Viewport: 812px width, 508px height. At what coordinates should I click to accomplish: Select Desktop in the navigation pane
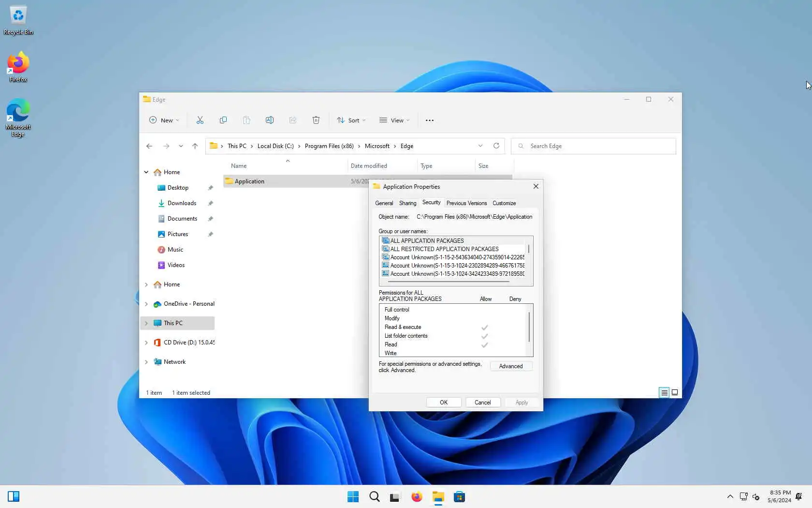coord(178,188)
